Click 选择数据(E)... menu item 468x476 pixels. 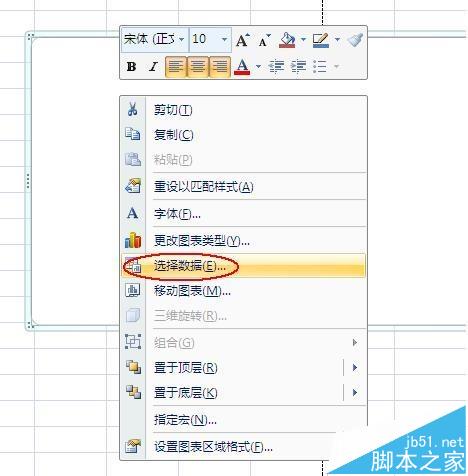243,266
